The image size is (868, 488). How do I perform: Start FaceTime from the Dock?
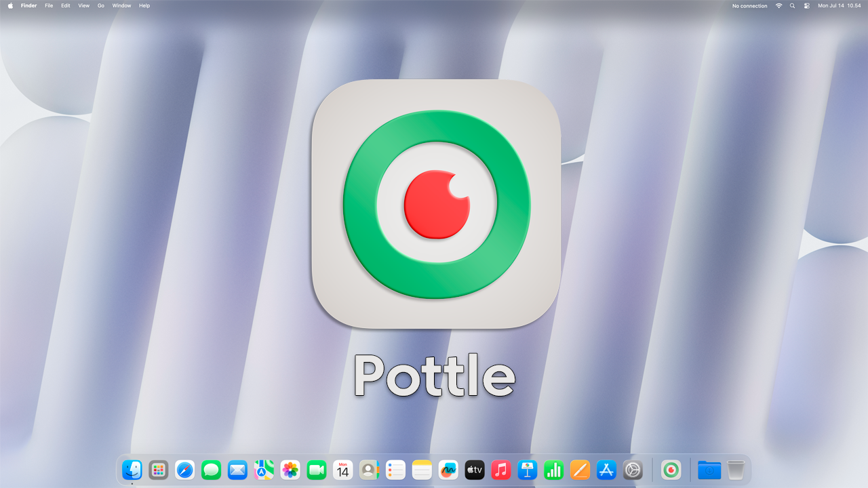(x=316, y=469)
